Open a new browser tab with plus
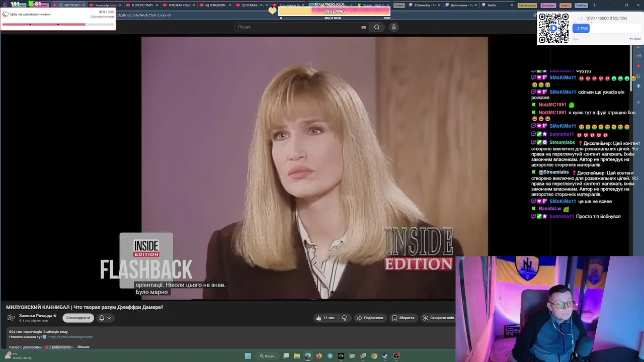 tap(594, 5)
